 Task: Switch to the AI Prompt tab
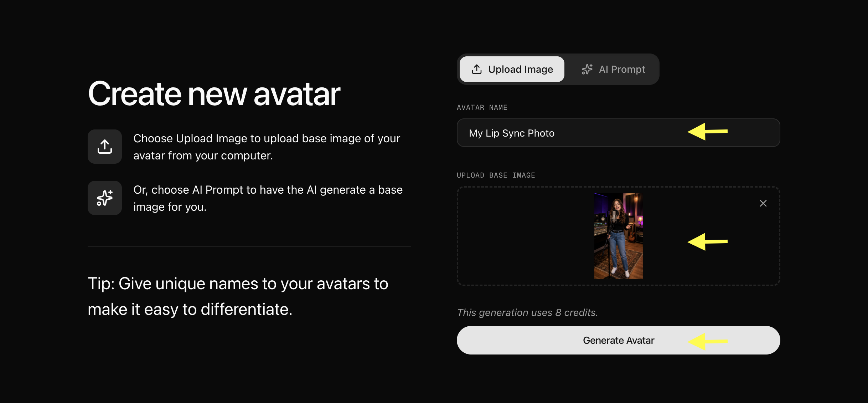pos(613,69)
